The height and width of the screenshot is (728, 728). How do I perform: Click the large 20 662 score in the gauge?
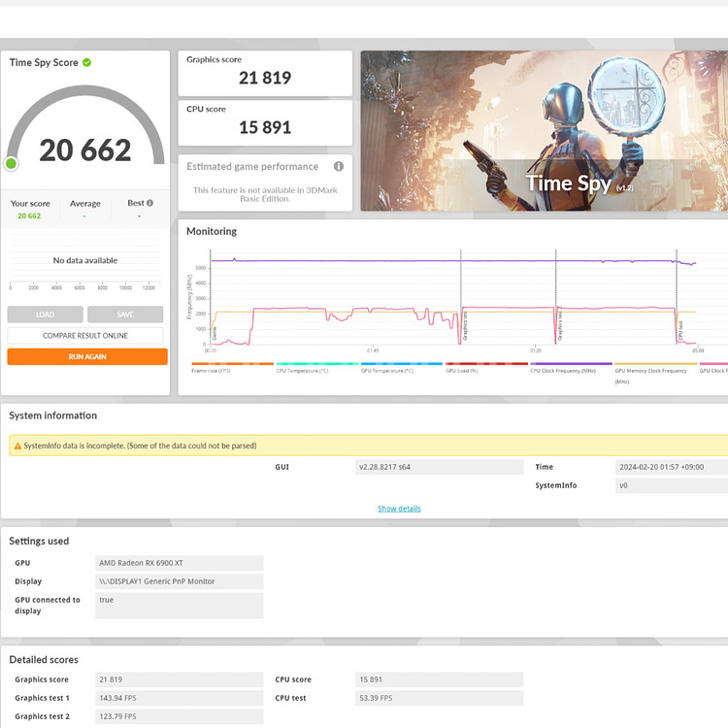pos(85,149)
